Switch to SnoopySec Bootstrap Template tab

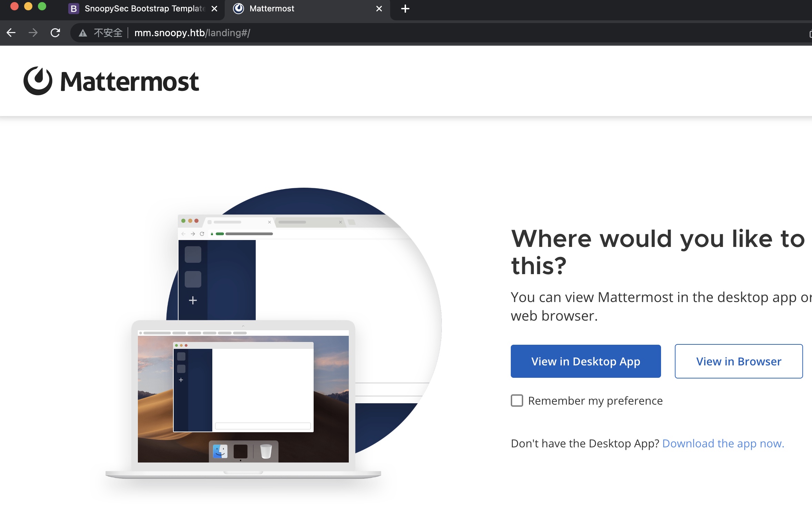[x=145, y=9]
